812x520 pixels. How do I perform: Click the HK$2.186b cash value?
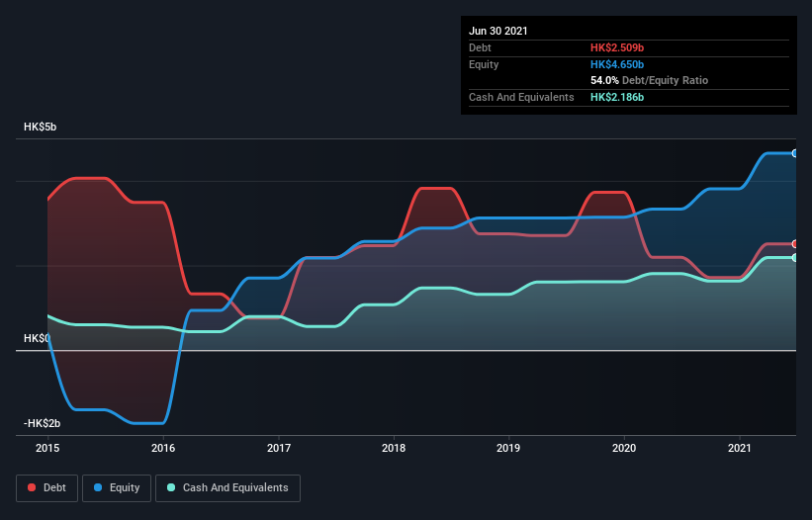point(617,97)
